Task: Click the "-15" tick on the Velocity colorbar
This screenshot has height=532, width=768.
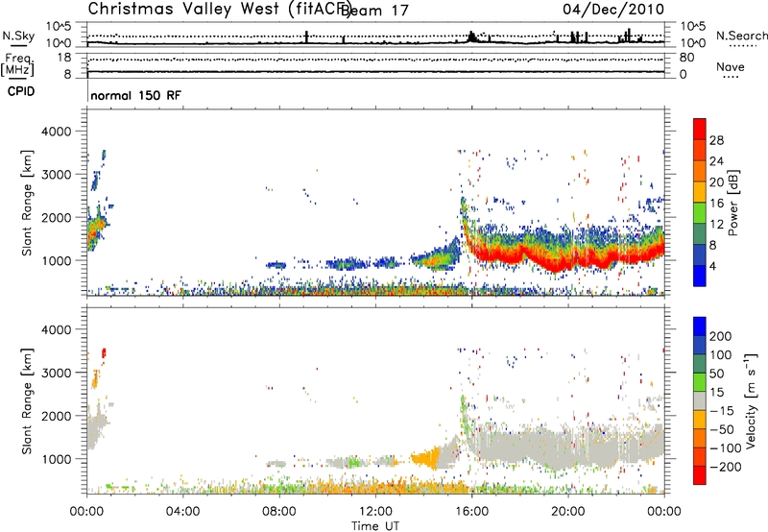Action: 722,410
